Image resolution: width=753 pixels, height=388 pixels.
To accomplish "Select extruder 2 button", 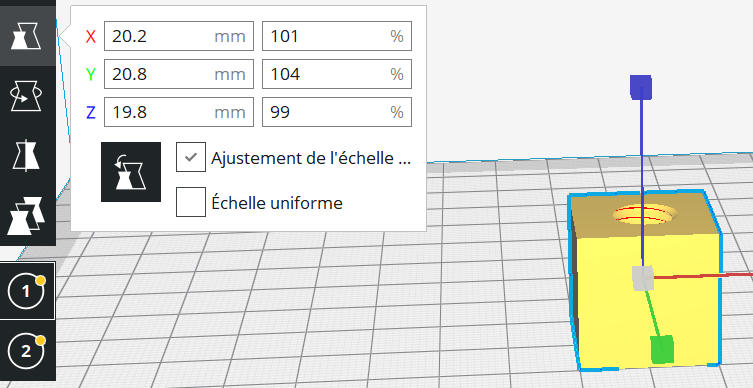I will [27, 351].
